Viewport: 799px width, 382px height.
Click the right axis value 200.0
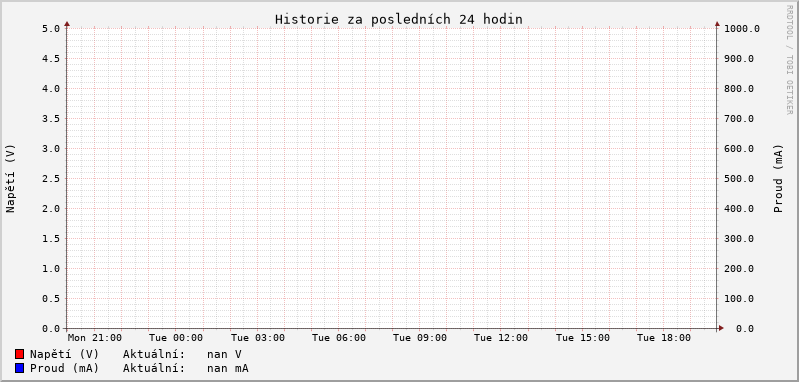(x=738, y=268)
